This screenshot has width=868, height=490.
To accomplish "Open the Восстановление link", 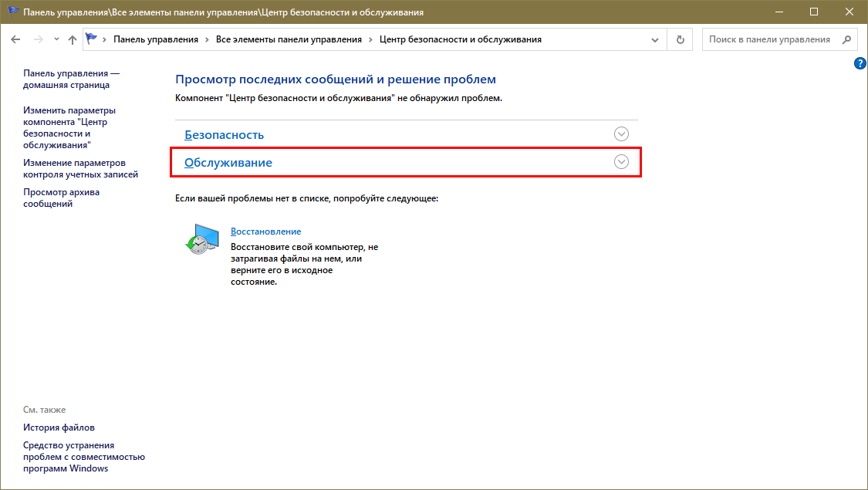I will [x=265, y=231].
